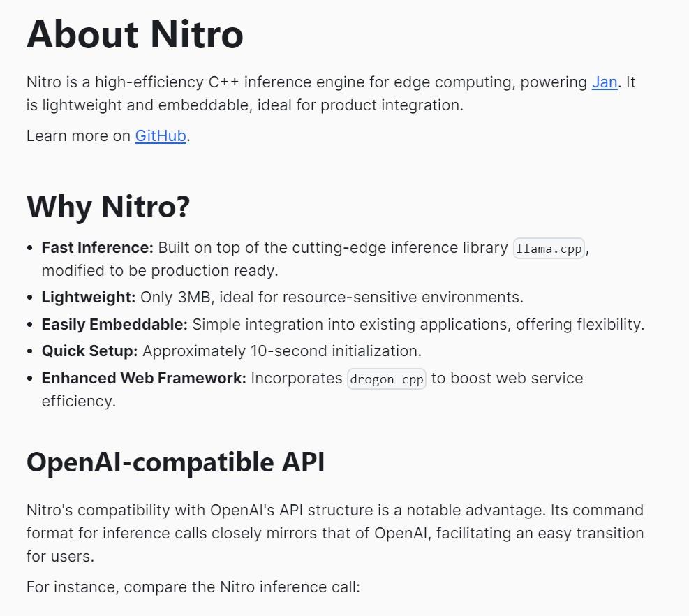
Task: Follow the GitHub link
Action: [161, 135]
